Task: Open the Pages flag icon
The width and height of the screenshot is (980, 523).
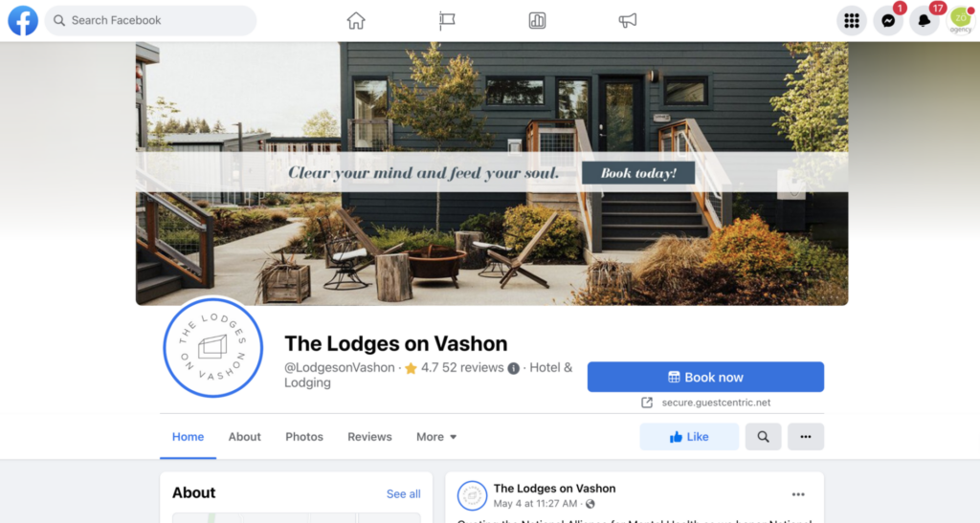Action: (x=447, y=21)
